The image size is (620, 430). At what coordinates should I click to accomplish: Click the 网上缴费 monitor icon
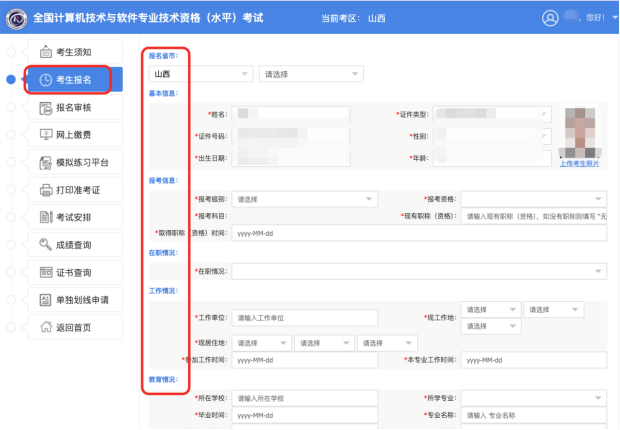point(46,135)
